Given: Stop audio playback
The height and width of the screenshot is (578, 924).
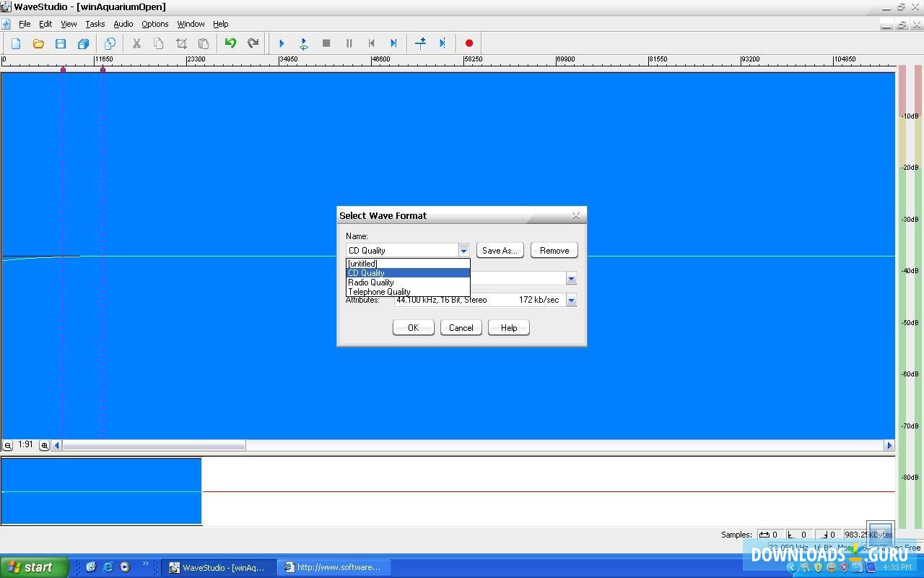Looking at the screenshot, I should [326, 43].
